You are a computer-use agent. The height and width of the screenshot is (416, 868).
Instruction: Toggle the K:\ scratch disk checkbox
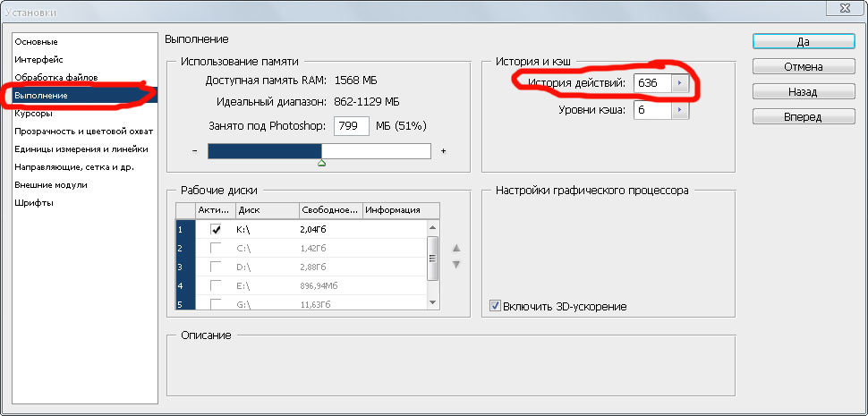pos(216,229)
